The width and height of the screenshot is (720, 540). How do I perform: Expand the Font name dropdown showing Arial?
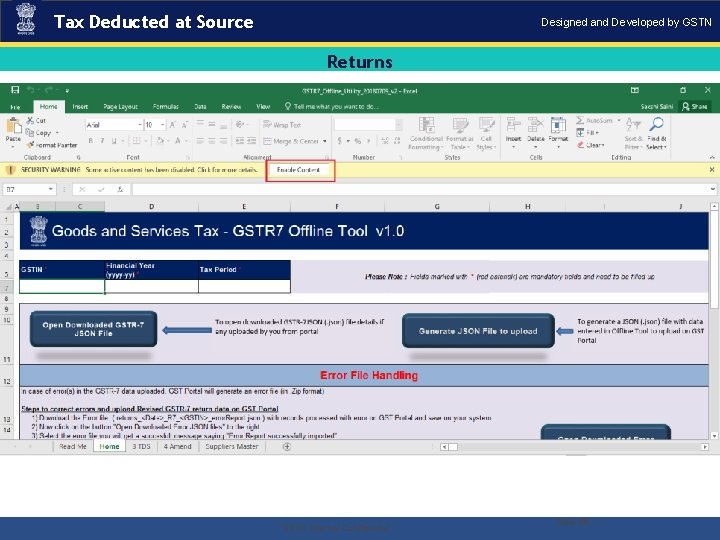(x=140, y=125)
